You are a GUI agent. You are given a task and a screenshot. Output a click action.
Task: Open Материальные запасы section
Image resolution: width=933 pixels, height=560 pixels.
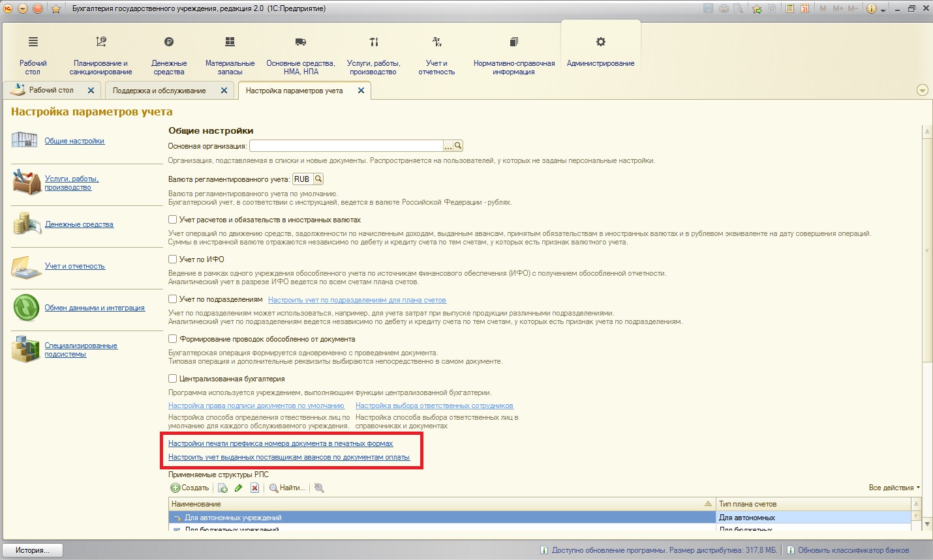(x=230, y=55)
